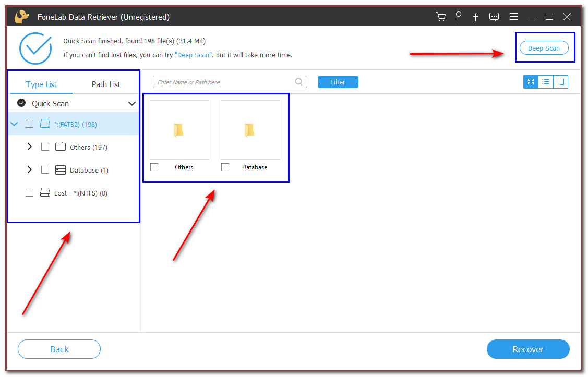588x377 pixels.
Task: Check the Others (197) tree checkbox
Action: pyautogui.click(x=45, y=147)
